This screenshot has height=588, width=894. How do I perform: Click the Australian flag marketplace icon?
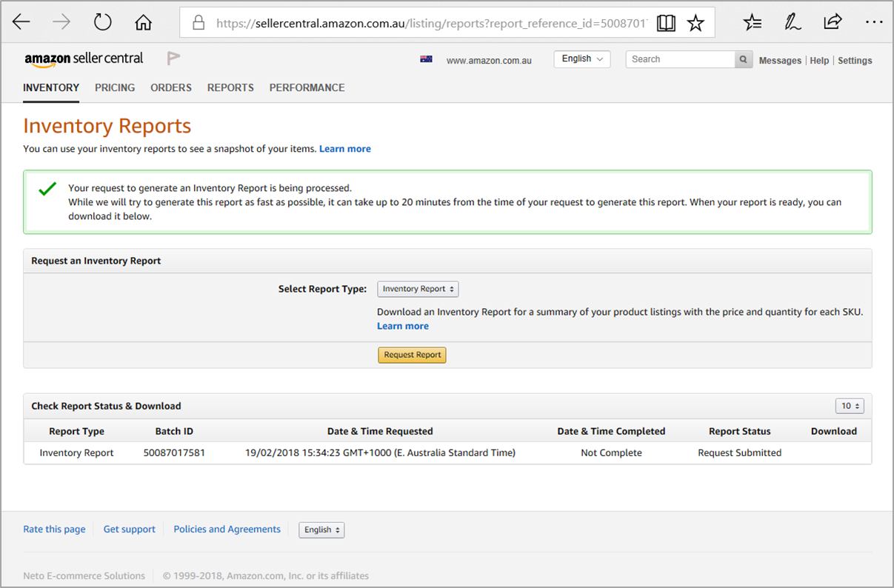(426, 59)
